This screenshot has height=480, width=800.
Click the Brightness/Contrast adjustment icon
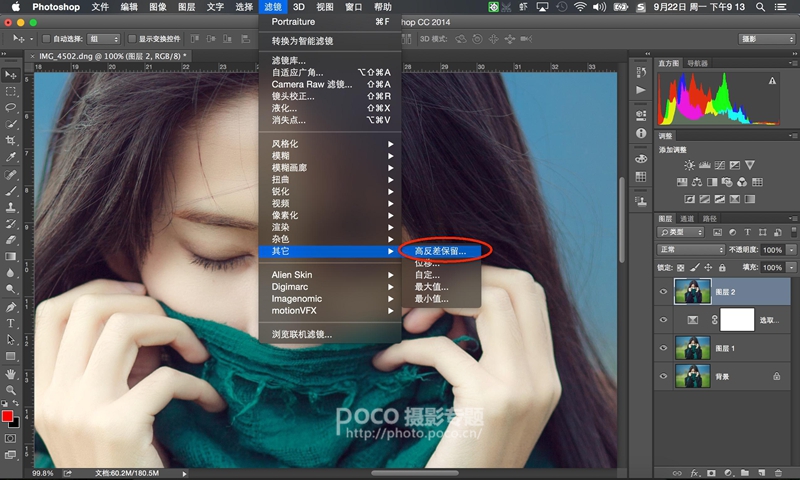[x=689, y=164]
